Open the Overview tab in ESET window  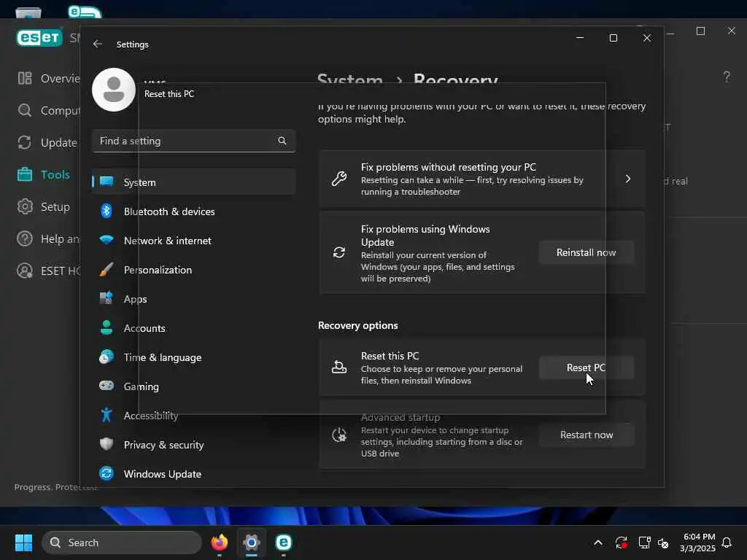[47, 78]
